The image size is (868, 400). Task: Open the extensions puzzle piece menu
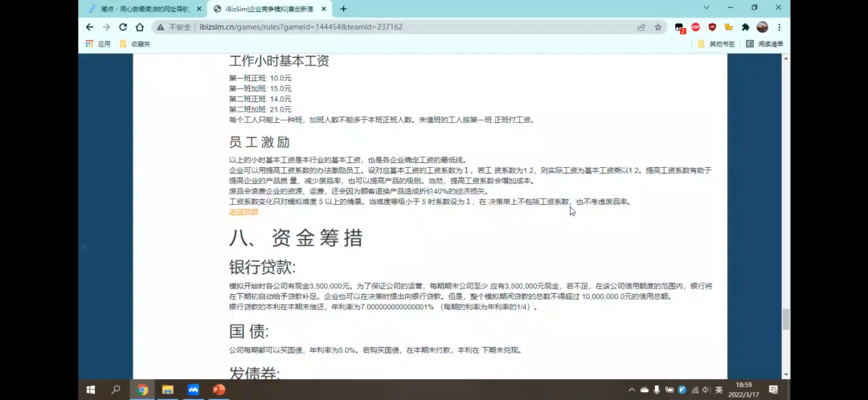point(745,27)
